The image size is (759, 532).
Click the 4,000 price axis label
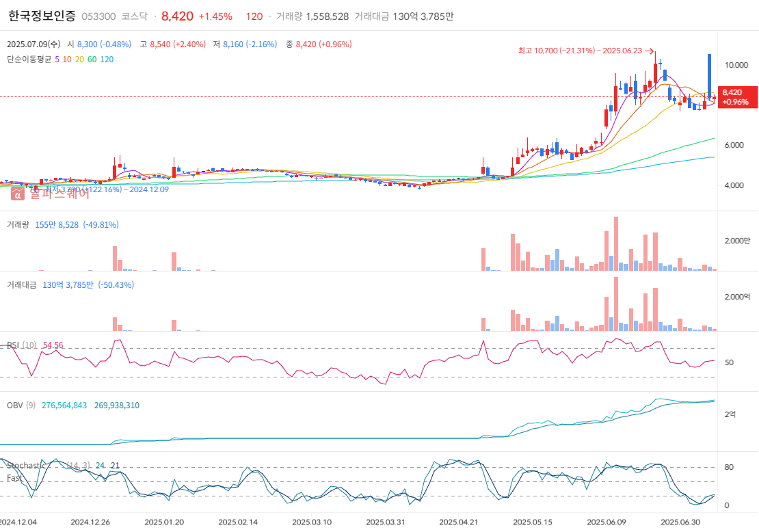pos(734,185)
